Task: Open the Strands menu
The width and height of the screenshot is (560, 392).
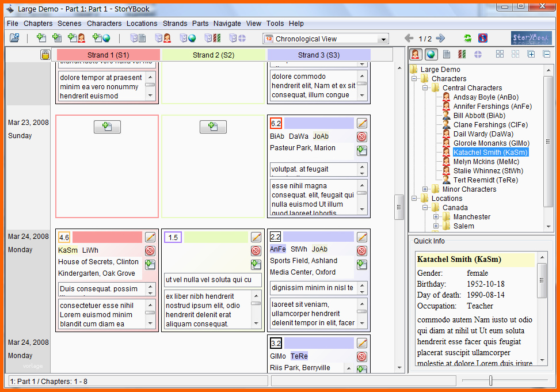Action: [174, 23]
